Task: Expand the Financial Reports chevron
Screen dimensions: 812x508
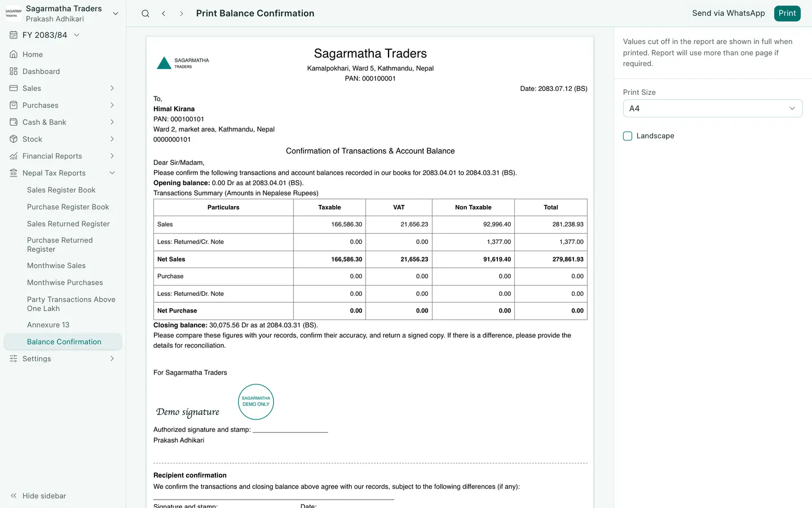Action: (x=112, y=156)
